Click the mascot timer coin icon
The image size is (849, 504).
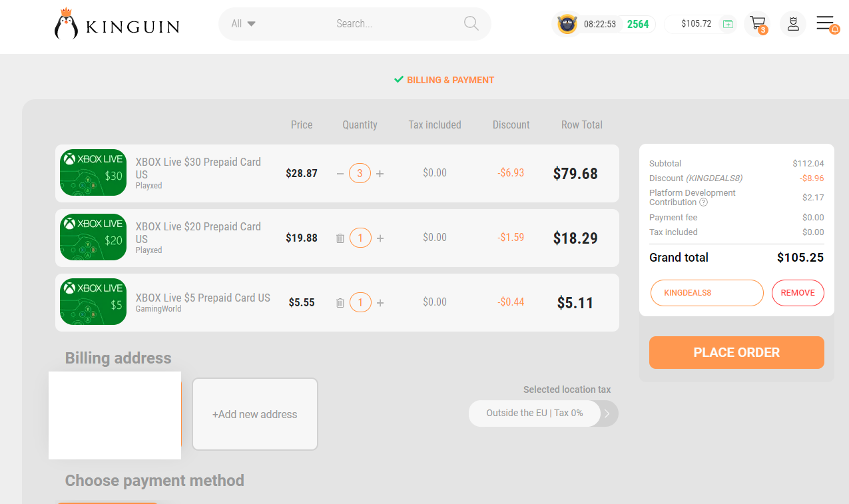click(x=567, y=24)
